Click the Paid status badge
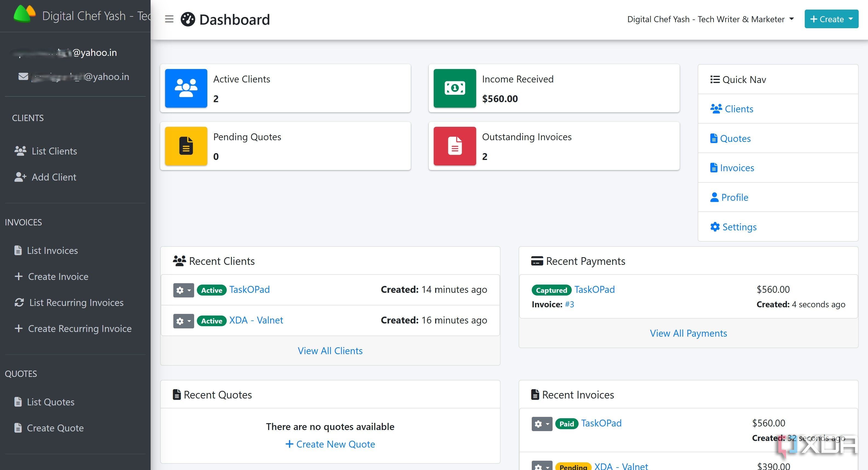Screen dimensions: 868x470 point(567,424)
